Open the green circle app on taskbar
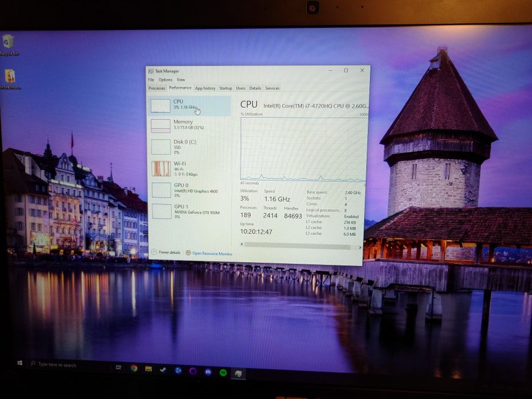 pos(223,373)
